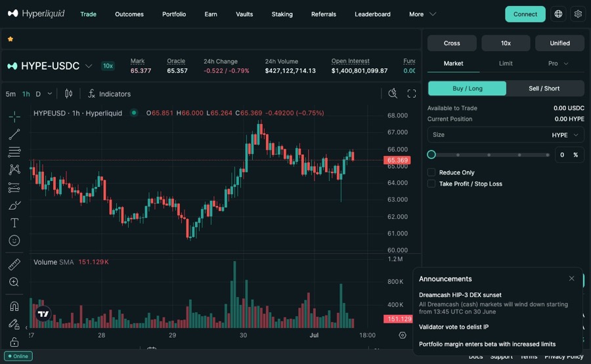Screen dimensions: 591x364
Task: Select the ruler measure tool
Action: tap(14, 264)
